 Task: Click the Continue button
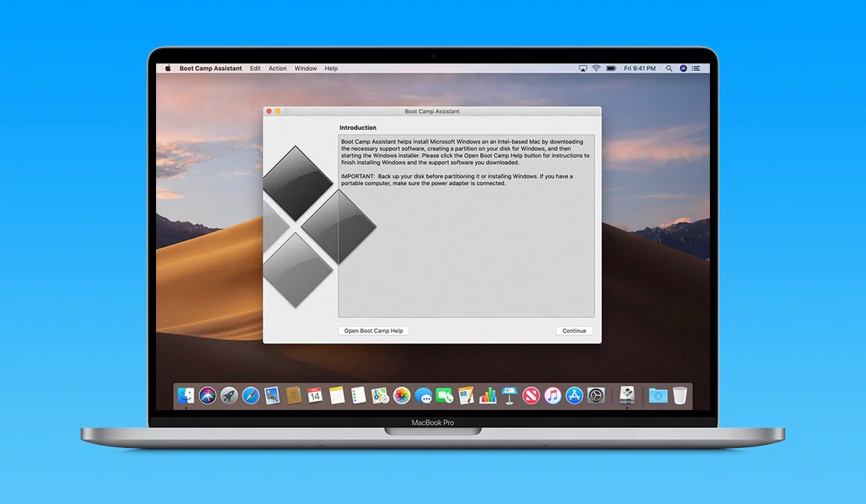(574, 331)
